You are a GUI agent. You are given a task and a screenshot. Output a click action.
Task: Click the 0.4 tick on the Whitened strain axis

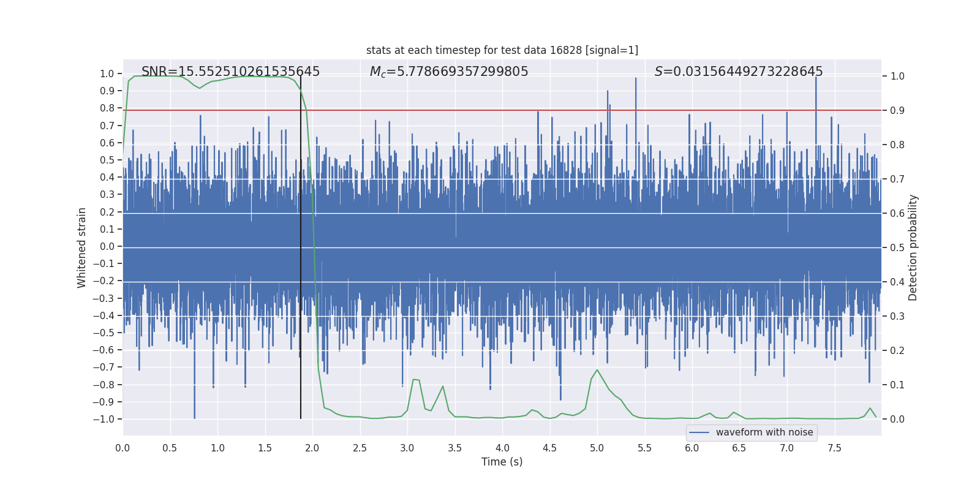click(107, 177)
